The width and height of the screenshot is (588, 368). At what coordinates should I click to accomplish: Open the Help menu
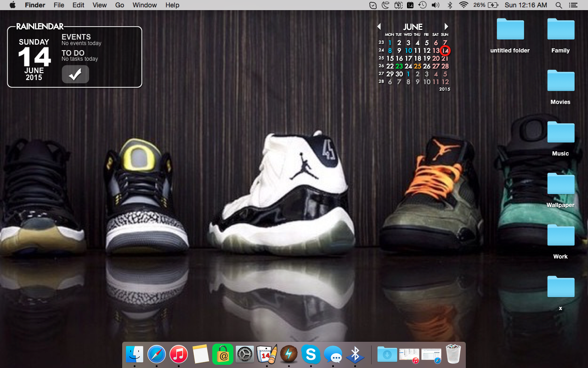pyautogui.click(x=172, y=5)
